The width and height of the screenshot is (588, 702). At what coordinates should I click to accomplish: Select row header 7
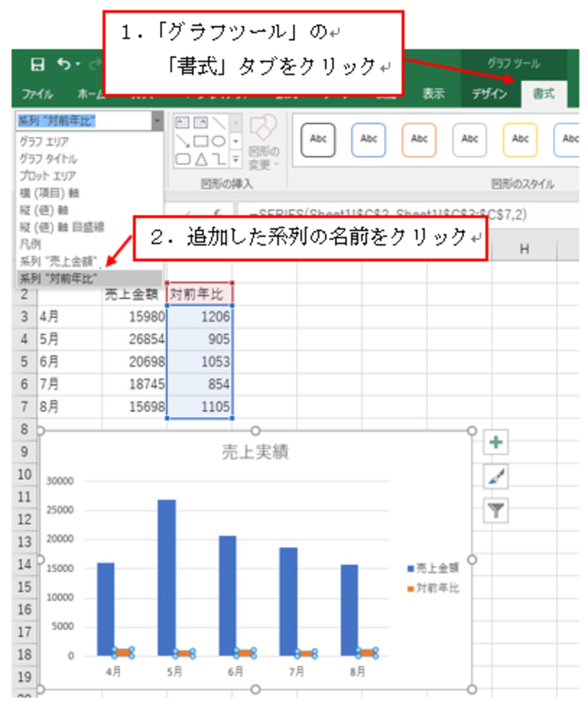[24, 407]
